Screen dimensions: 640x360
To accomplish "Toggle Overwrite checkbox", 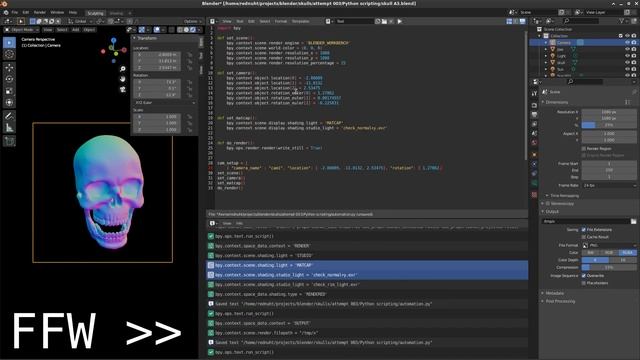I will 583,276.
